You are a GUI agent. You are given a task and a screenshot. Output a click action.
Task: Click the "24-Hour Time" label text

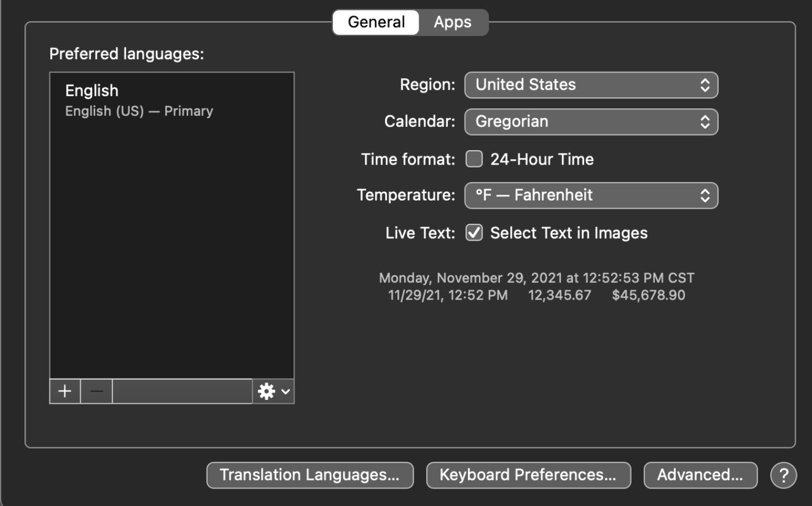click(542, 159)
